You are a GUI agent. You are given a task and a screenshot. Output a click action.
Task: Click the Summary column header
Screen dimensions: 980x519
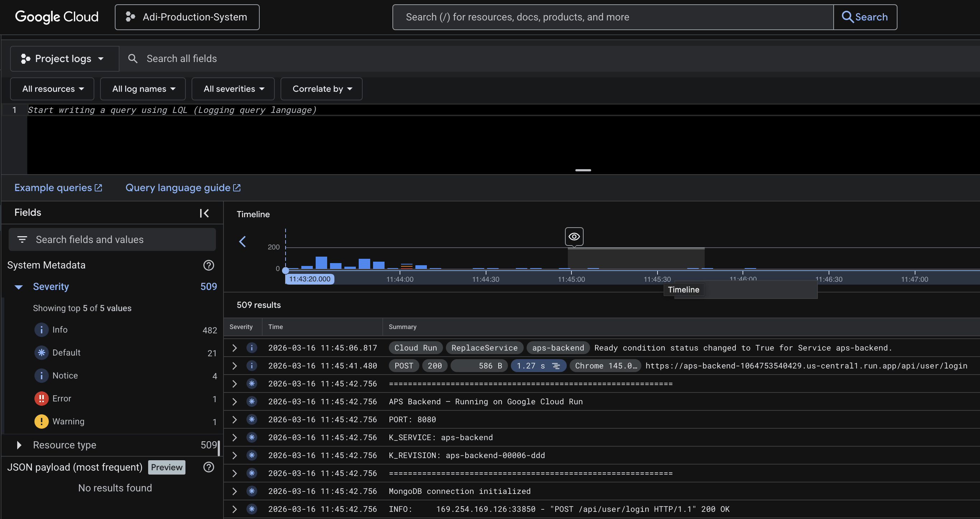(x=402, y=327)
